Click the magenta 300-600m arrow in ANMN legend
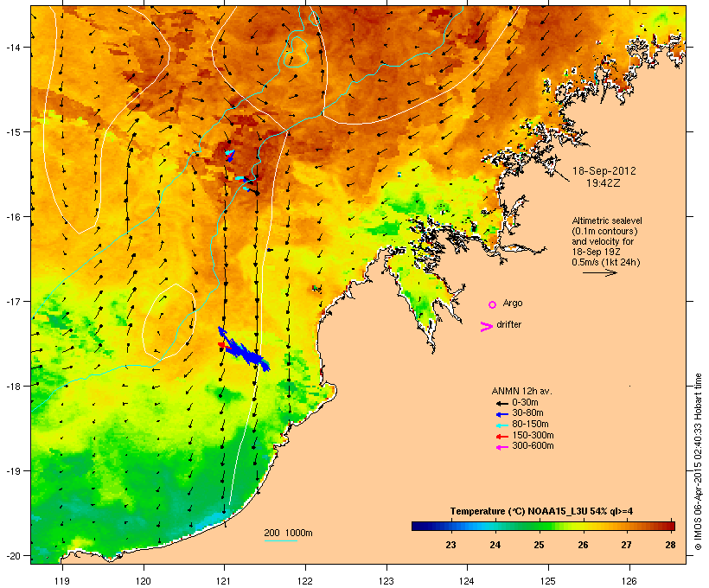This screenshot has height=588, width=709. click(501, 447)
